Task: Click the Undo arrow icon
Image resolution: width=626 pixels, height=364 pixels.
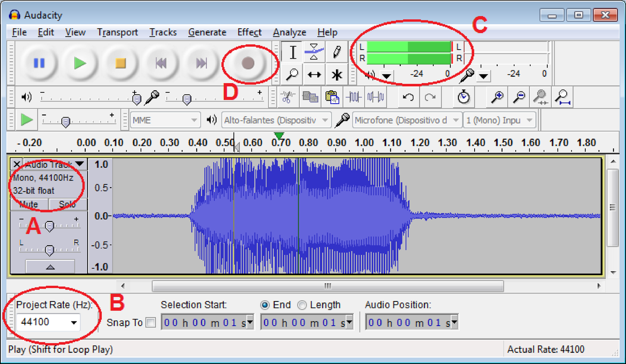Action: coord(408,97)
